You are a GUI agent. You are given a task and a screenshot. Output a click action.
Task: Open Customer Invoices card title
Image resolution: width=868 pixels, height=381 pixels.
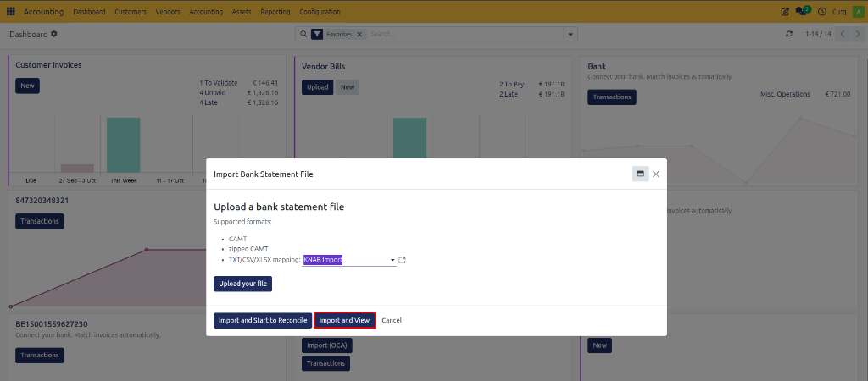(48, 64)
